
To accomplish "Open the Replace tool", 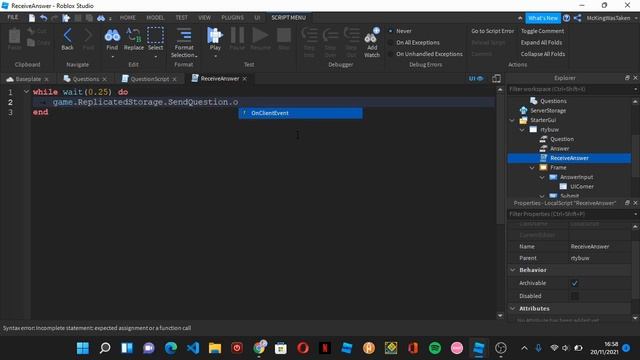I will pos(133,39).
